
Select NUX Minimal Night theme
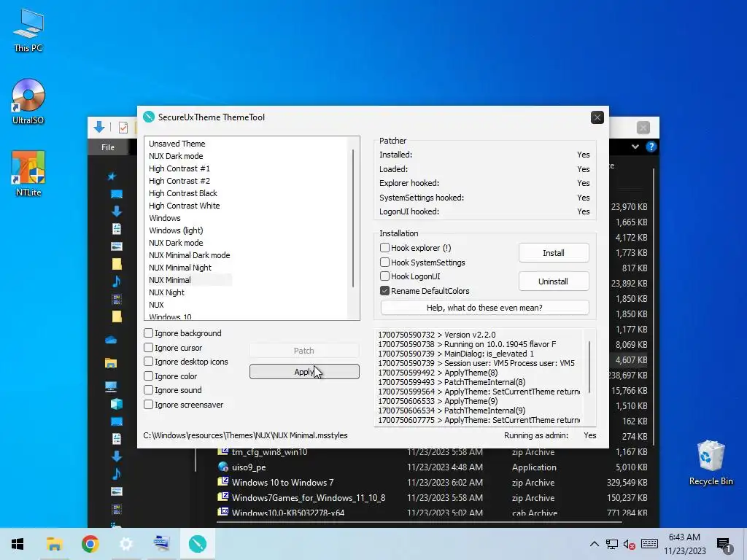pyautogui.click(x=180, y=267)
